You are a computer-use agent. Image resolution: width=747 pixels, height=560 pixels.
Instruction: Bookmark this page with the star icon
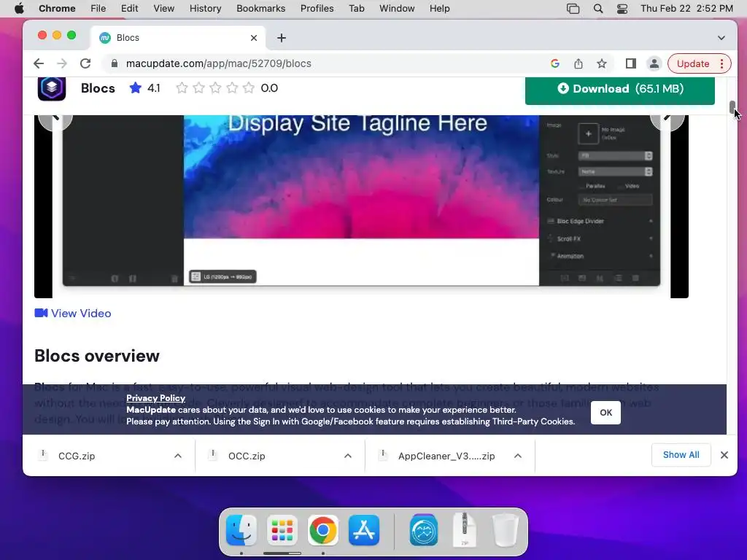pos(602,63)
